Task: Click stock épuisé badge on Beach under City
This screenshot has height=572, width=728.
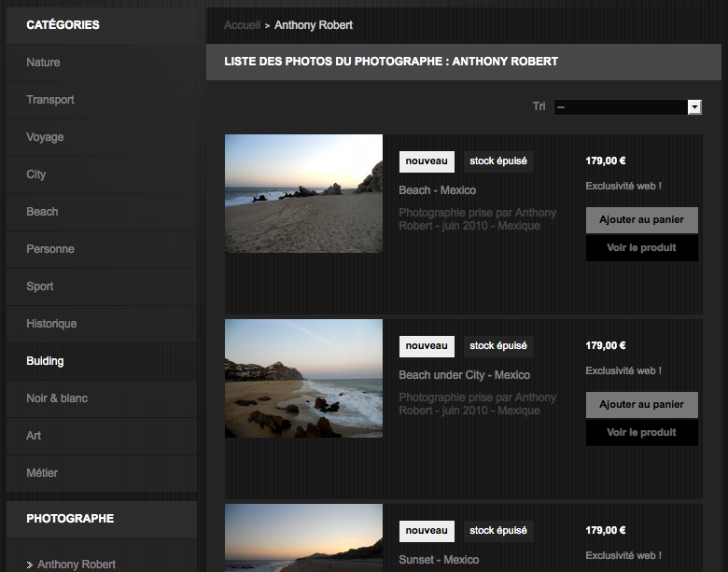Action: coord(498,346)
